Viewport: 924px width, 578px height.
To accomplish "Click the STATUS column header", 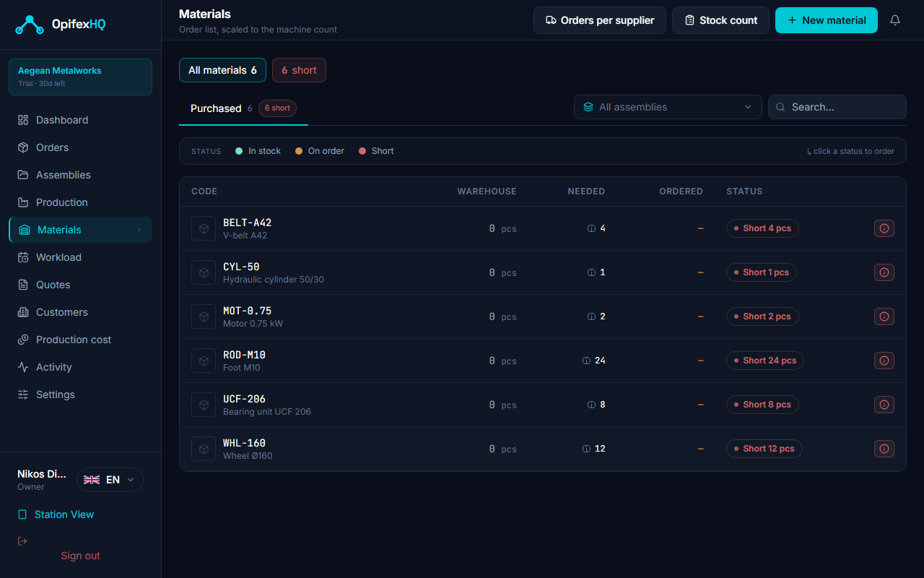I will 744,191.
